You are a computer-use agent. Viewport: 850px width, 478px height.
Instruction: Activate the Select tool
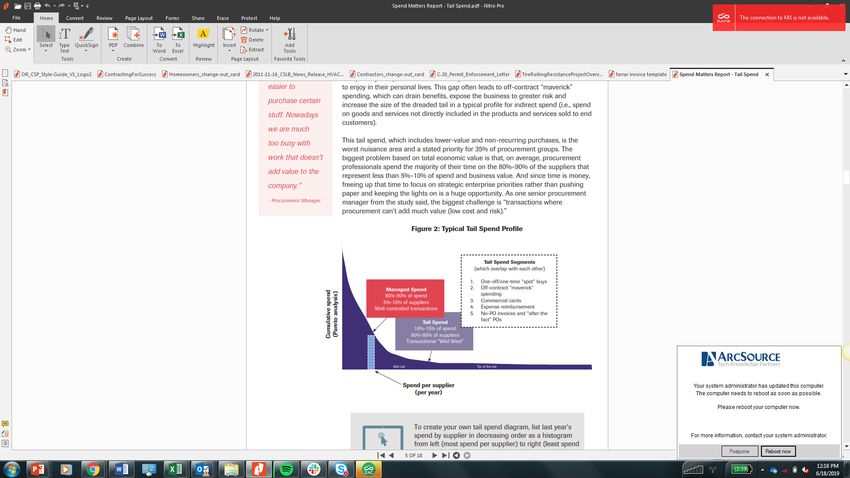click(46, 39)
